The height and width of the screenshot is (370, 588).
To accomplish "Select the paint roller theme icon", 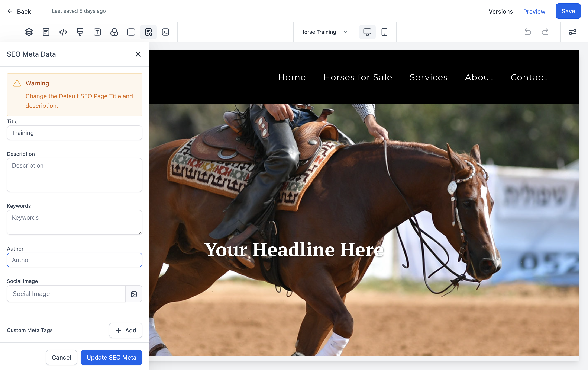I will [80, 32].
